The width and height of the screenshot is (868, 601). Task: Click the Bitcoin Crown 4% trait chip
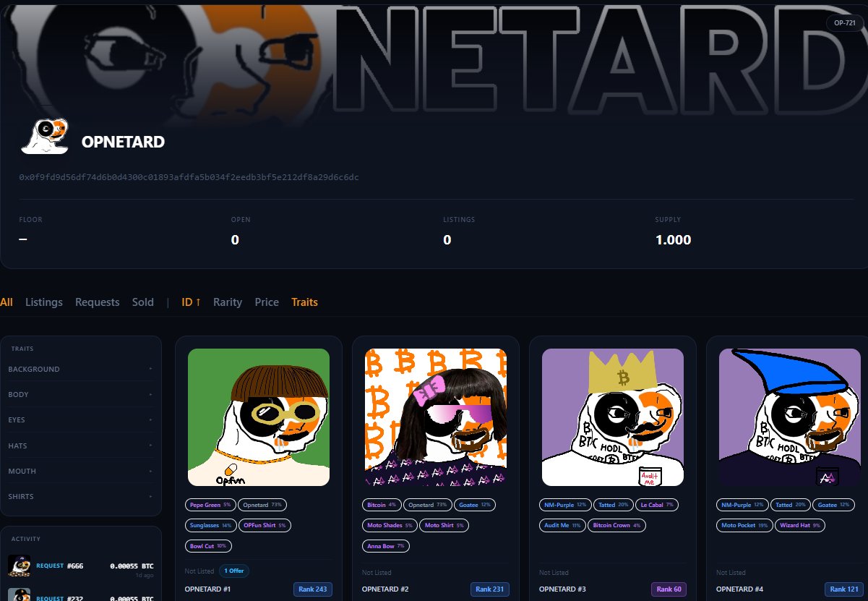pos(617,525)
